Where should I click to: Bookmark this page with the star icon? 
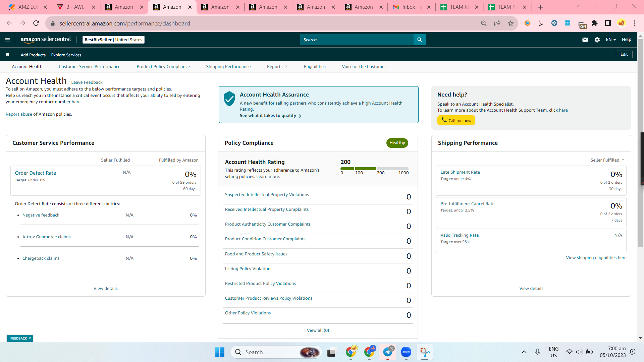511,23
